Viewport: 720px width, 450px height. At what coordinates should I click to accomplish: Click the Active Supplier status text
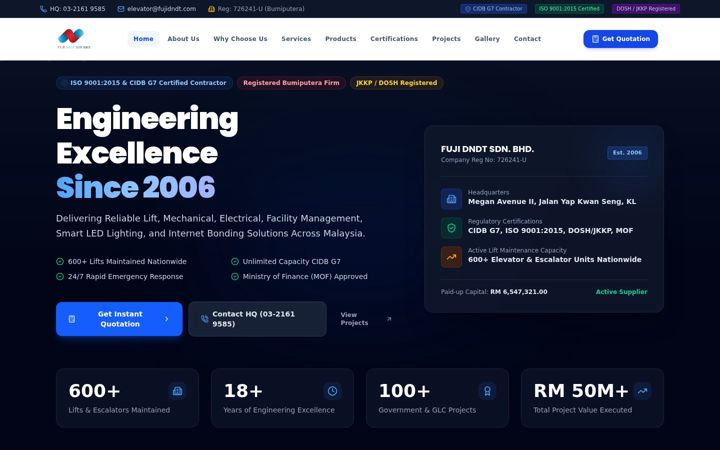pyautogui.click(x=621, y=292)
